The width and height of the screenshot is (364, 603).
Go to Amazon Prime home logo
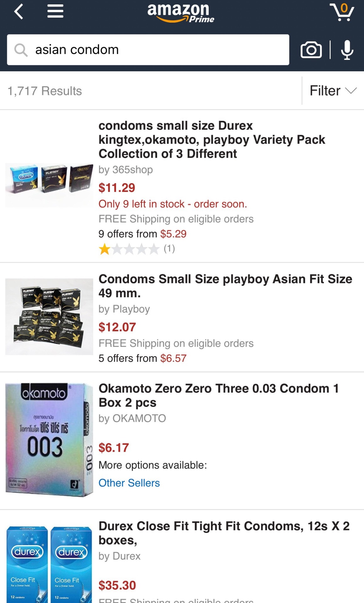click(x=180, y=13)
